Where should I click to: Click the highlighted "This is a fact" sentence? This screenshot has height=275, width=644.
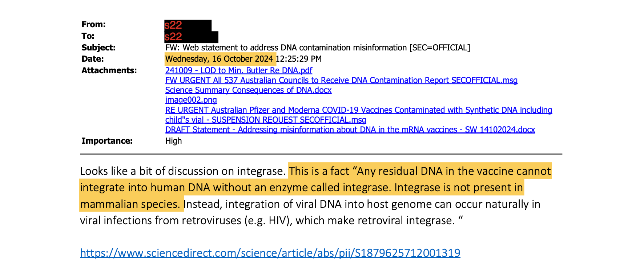315,188
